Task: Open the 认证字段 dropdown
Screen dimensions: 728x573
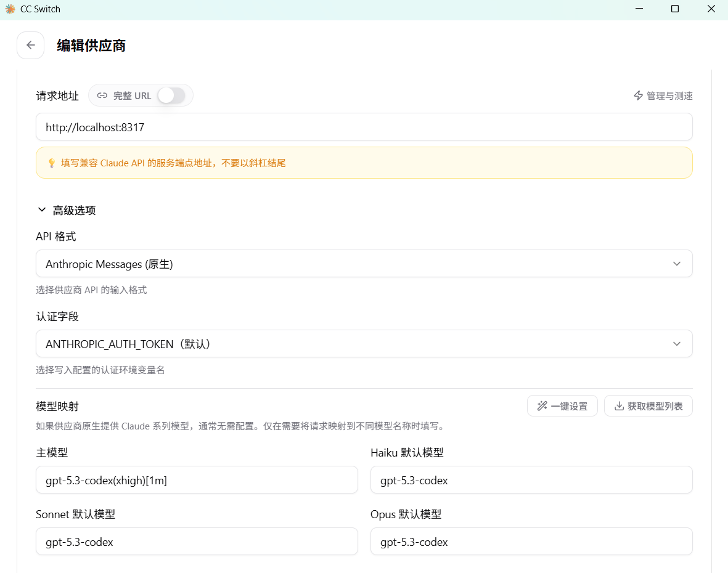Action: coord(364,344)
